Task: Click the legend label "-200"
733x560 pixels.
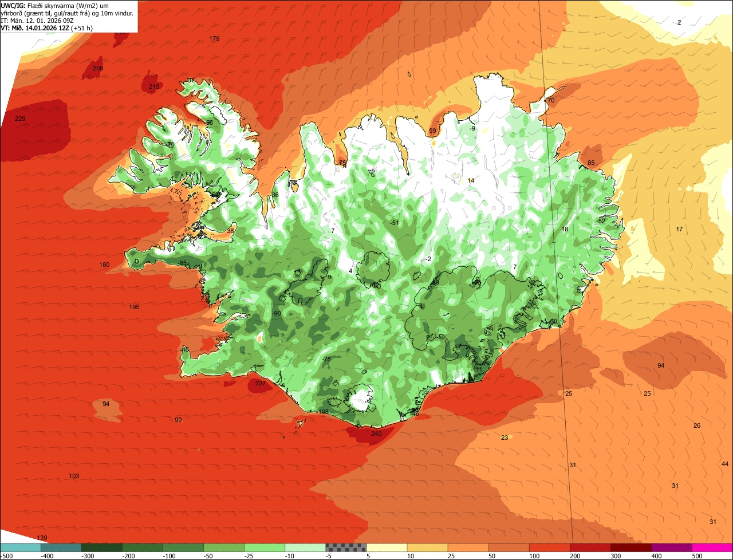Action: 129,556
